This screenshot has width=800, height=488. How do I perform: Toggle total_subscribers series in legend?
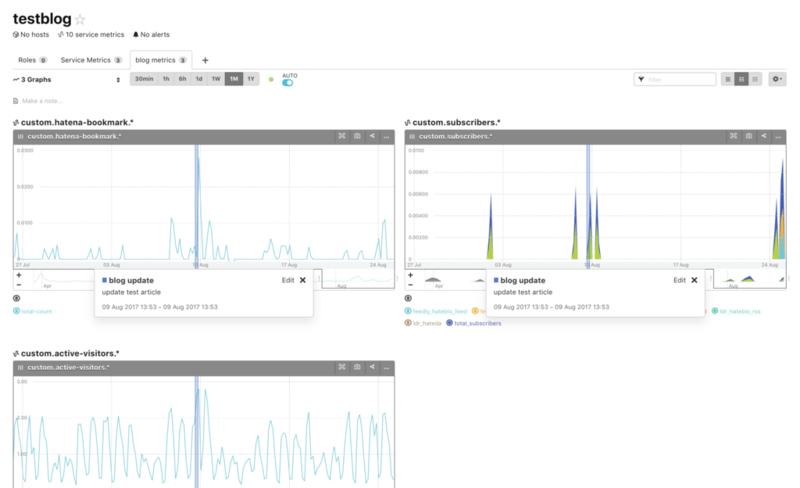tap(473, 323)
